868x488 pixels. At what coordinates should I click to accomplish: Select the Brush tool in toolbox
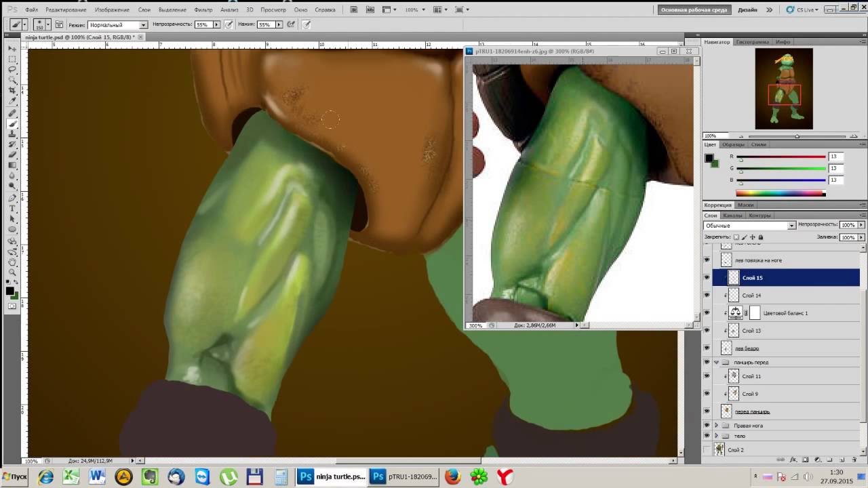[x=12, y=124]
